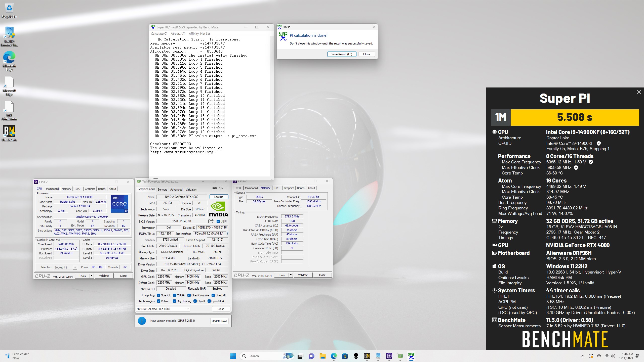Image resolution: width=644 pixels, height=362 pixels.
Task: Switch to Sensors tab in GPU-Z
Action: [x=162, y=190]
